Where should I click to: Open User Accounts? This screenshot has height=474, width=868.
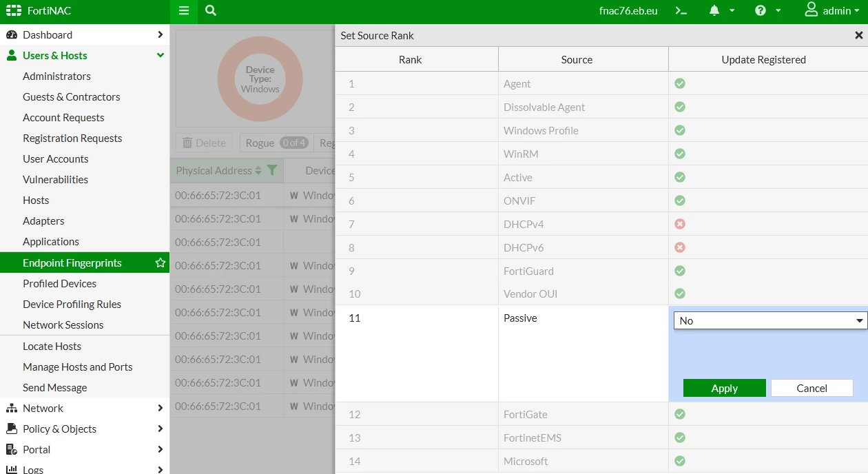point(56,158)
